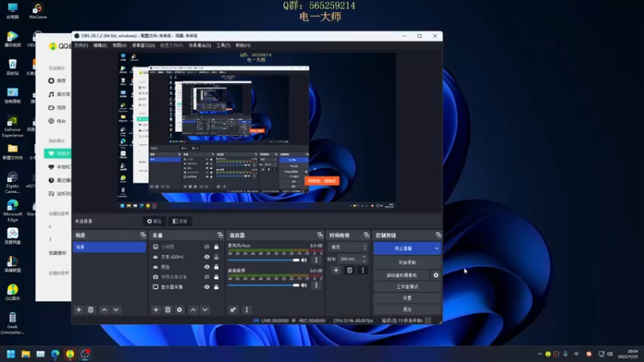Viewport: 644px width, 362px height.
Task: Delete the scene transition with trash icon
Action: pos(349,270)
